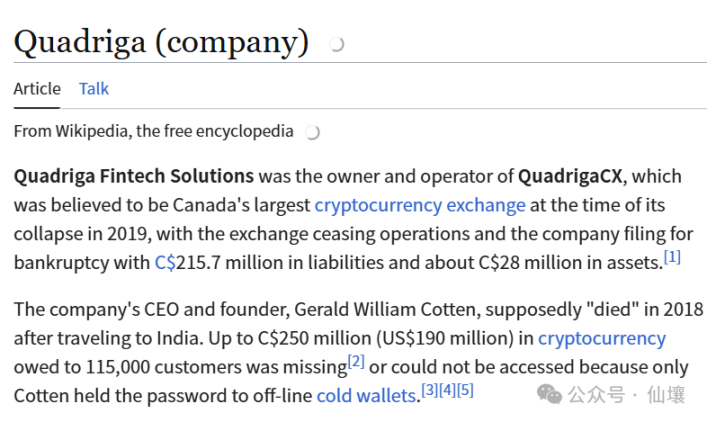Click the WeChat logo in the watermark
Viewport: 707px width, 422px height.
[549, 395]
